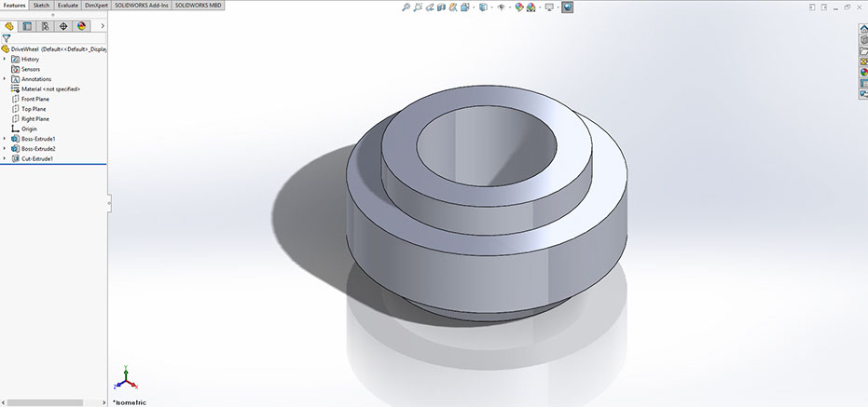Open the Display Style cube dropdown
868x407 pixels.
tap(483, 7)
